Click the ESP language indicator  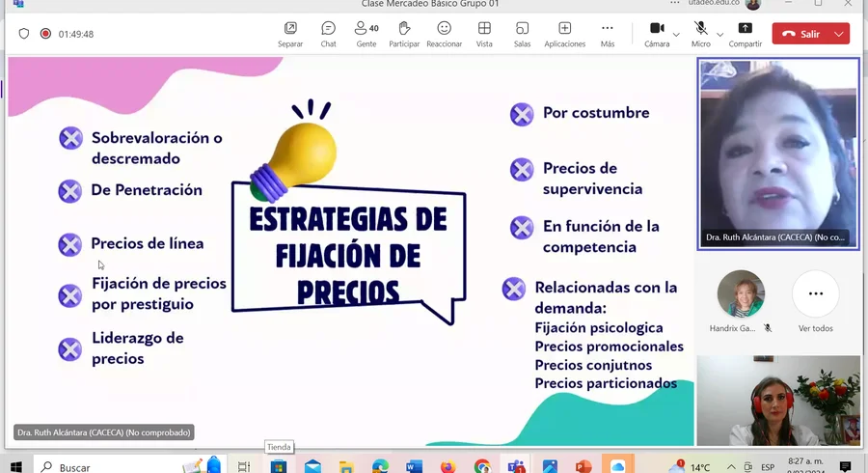tap(768, 467)
